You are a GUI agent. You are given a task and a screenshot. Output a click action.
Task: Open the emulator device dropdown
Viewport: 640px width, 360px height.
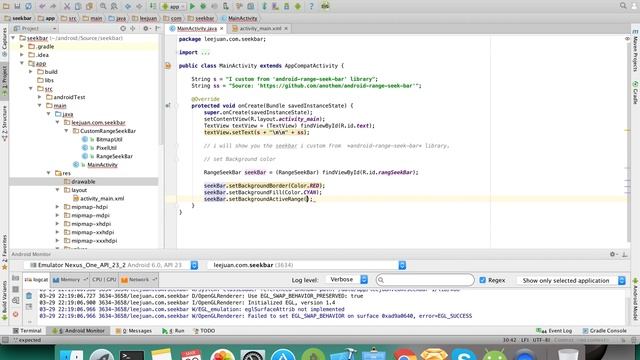[x=112, y=265]
